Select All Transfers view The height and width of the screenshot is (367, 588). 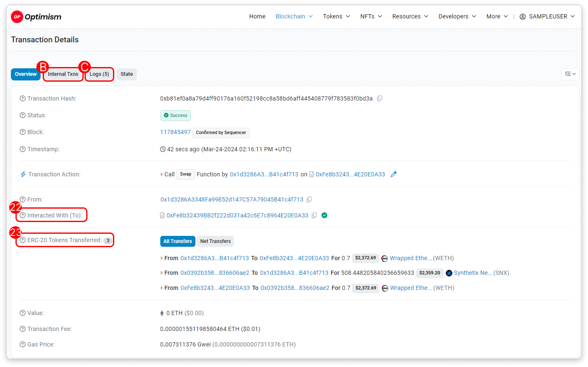177,241
